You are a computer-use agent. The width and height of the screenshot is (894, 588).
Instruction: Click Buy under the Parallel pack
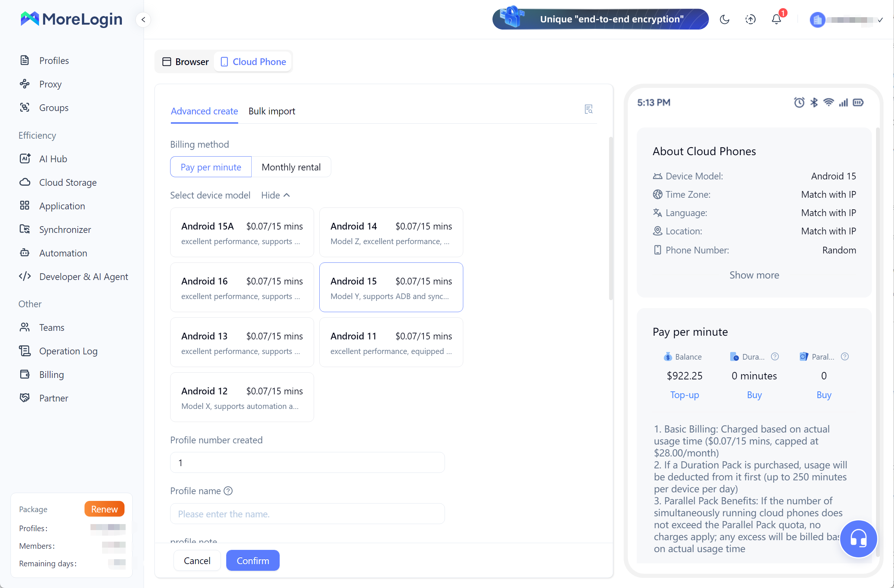pos(824,395)
